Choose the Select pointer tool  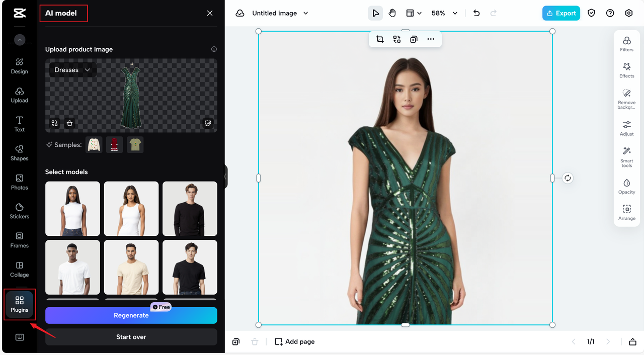pos(375,13)
